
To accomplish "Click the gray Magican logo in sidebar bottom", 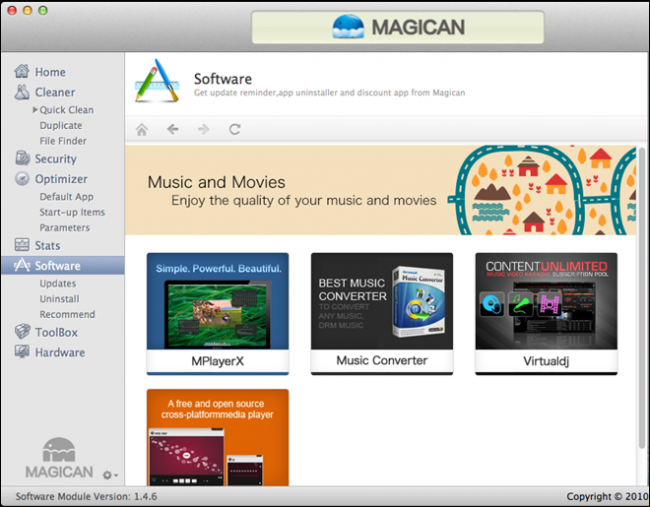I will pyautogui.click(x=59, y=458).
